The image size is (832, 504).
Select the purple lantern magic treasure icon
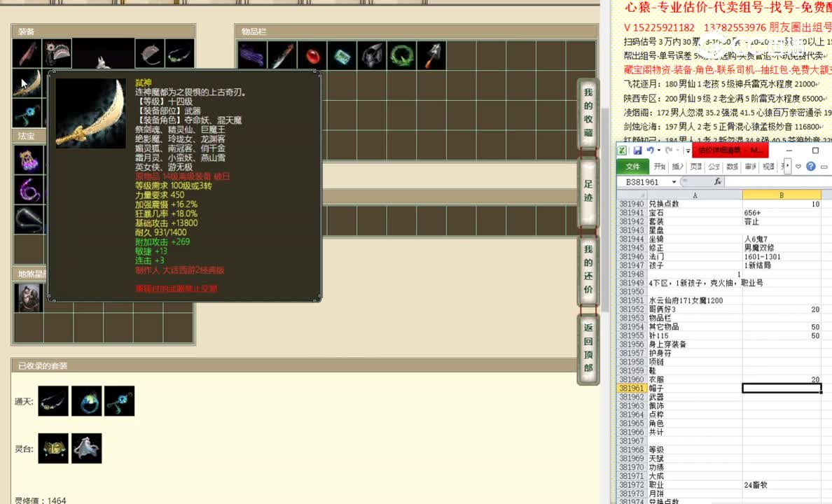[x=29, y=159]
